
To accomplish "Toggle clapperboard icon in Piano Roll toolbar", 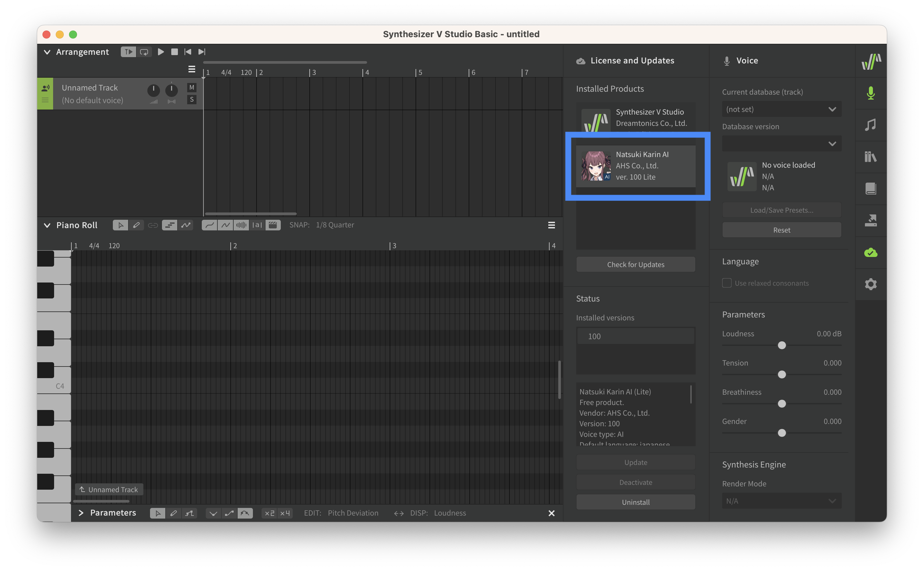I will point(273,225).
